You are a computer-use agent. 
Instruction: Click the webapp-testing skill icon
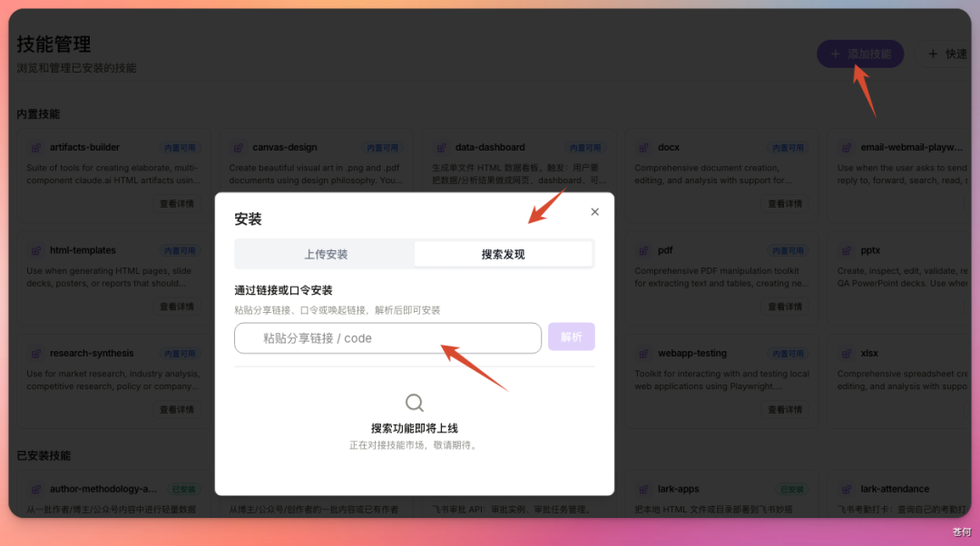[x=643, y=354]
